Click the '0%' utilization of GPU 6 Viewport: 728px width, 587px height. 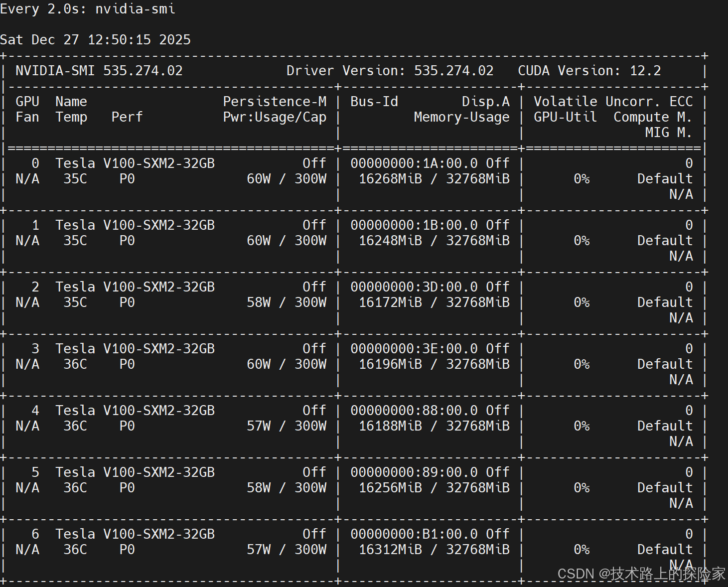pyautogui.click(x=582, y=550)
